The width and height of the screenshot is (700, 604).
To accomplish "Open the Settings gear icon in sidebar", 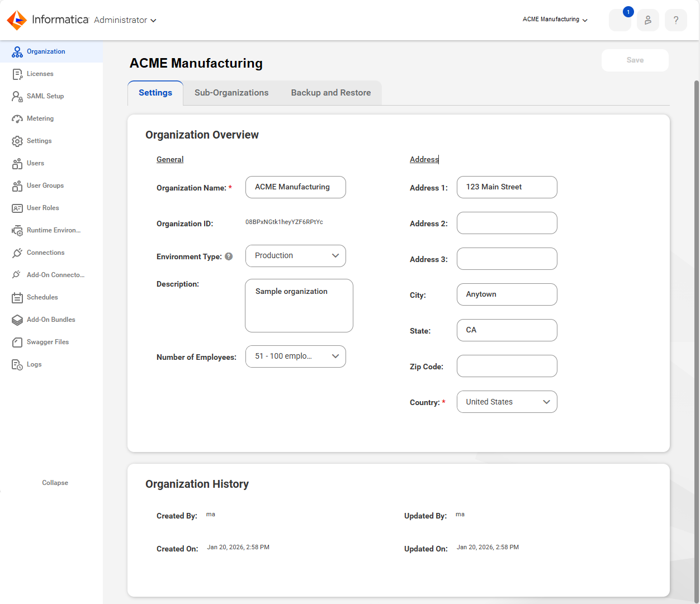I will (17, 141).
